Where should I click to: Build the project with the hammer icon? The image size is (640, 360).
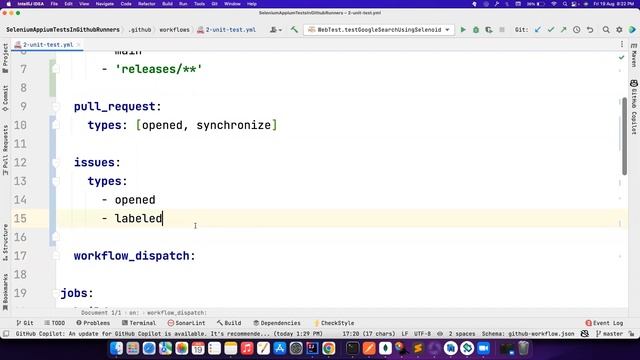click(294, 30)
